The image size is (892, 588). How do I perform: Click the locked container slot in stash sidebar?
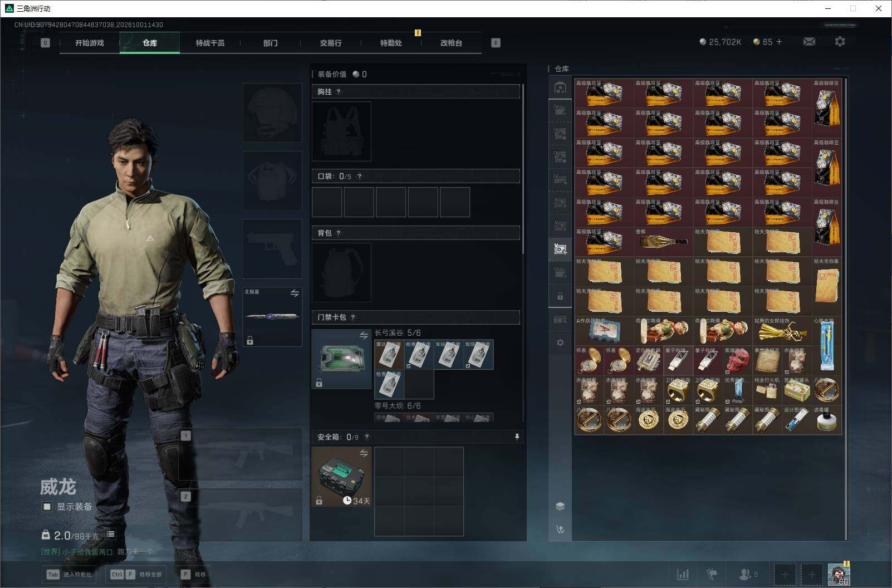560,296
